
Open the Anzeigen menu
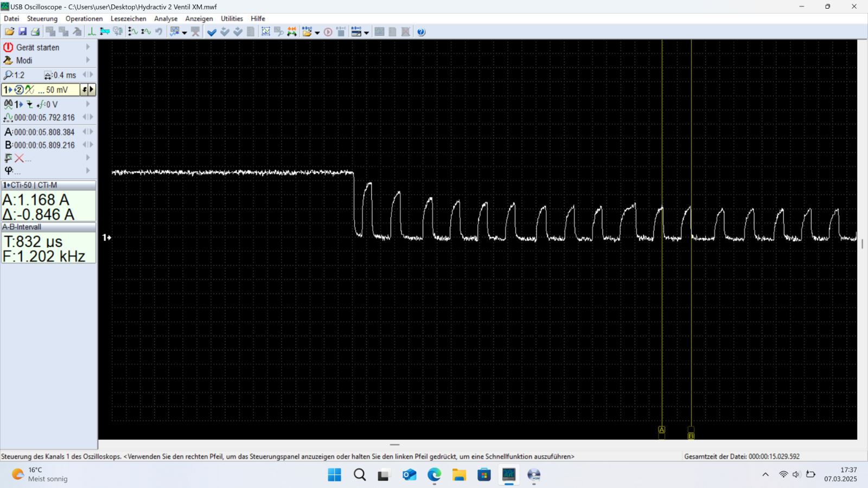199,18
